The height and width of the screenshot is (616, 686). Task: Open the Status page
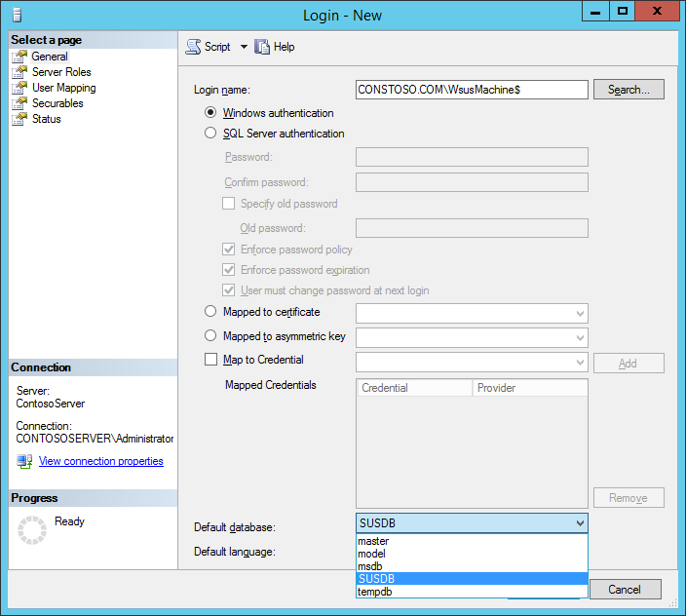click(47, 119)
